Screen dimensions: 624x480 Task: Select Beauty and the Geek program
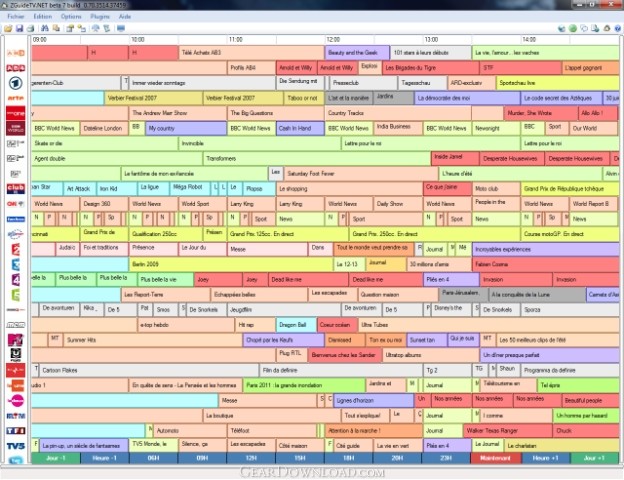pyautogui.click(x=357, y=53)
